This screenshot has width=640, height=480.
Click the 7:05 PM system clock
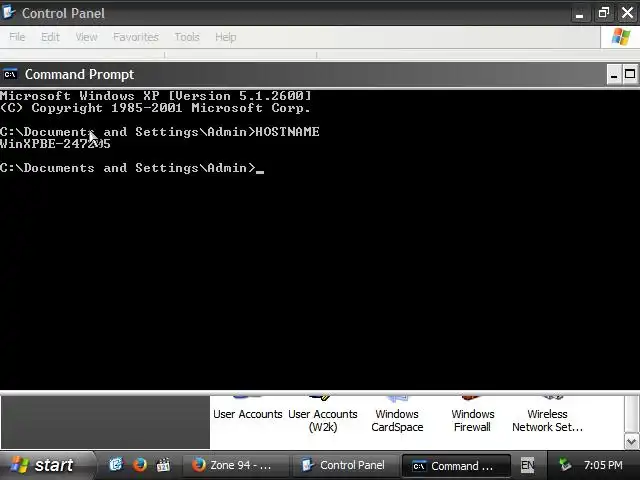[x=603, y=465]
